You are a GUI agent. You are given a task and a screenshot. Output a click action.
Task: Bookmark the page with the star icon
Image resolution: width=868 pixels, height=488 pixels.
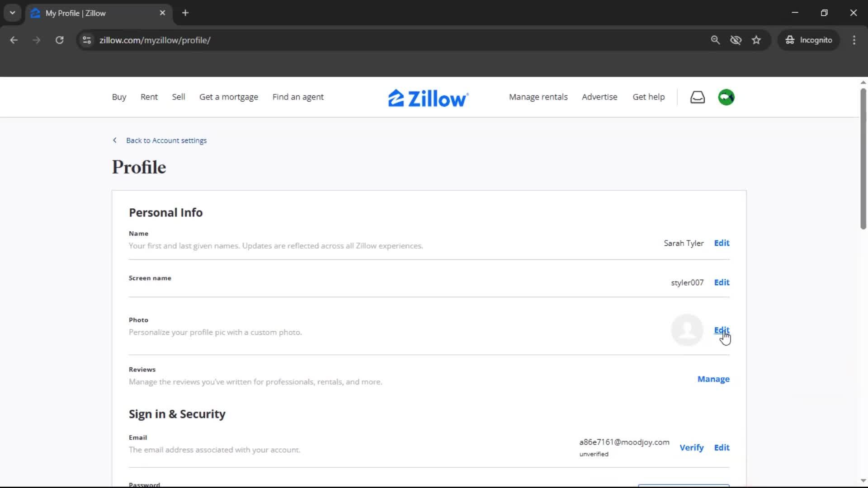(x=756, y=40)
